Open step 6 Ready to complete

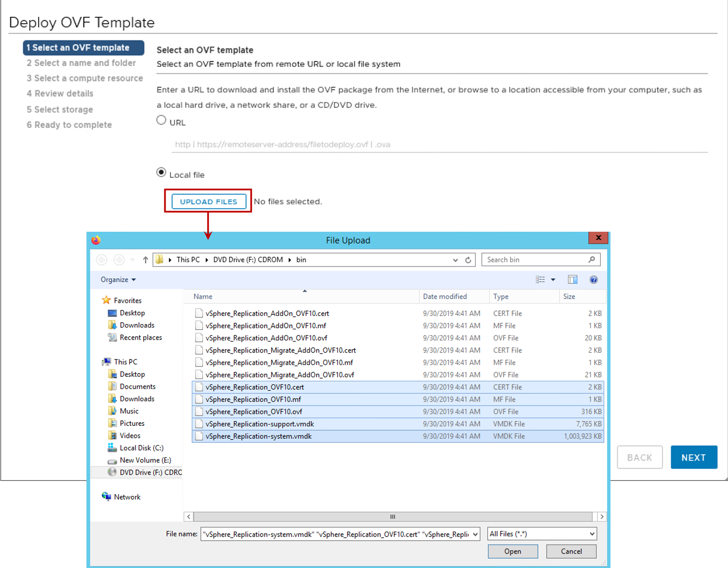tap(69, 125)
